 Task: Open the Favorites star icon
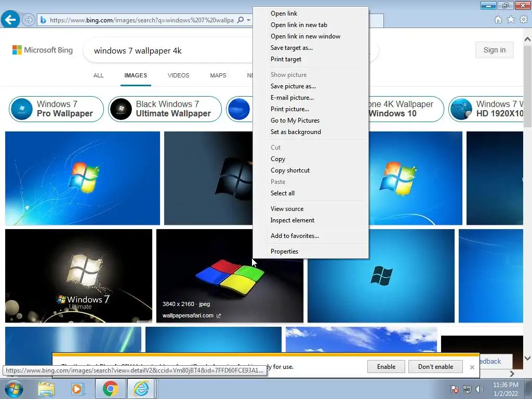tap(511, 20)
